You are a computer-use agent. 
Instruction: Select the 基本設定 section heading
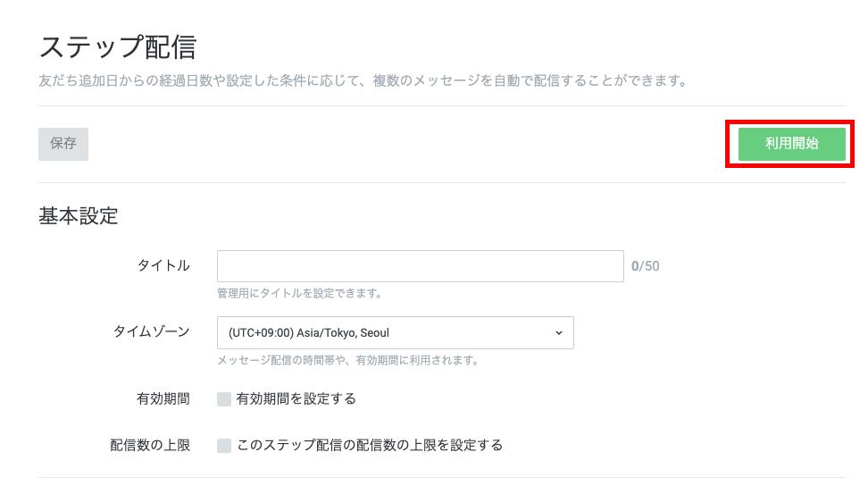[x=78, y=216]
